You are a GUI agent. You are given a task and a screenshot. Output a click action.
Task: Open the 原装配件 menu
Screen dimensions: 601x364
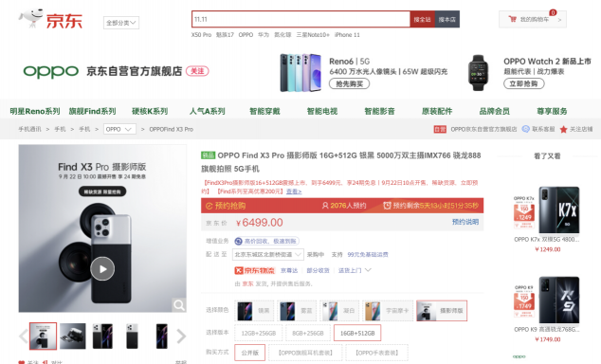click(437, 111)
